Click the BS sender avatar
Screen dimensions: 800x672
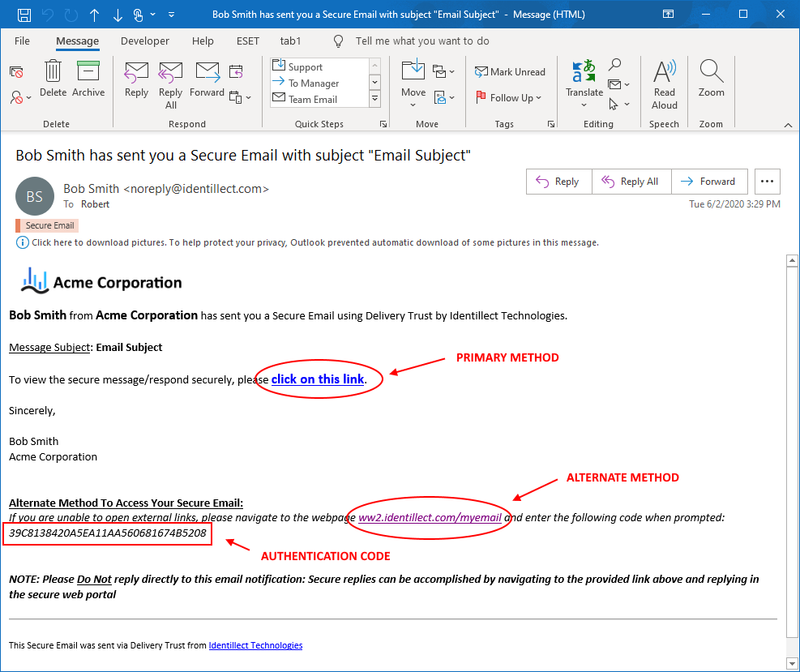point(35,196)
